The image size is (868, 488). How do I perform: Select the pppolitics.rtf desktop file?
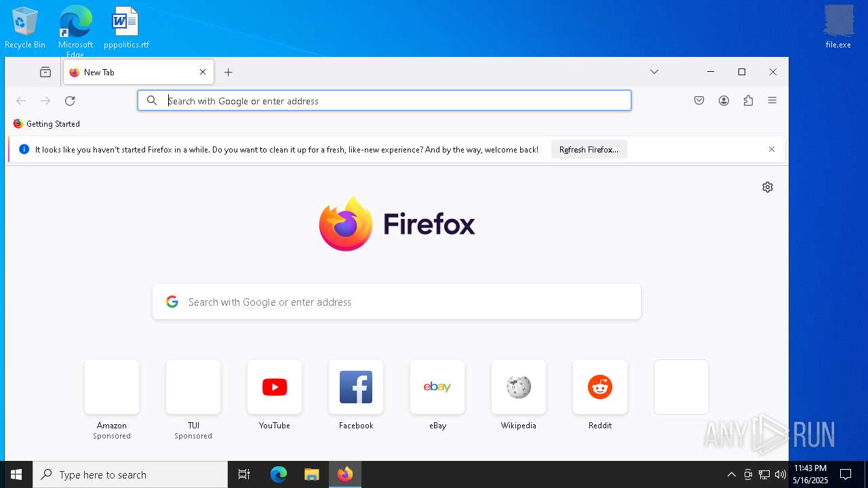pyautogui.click(x=126, y=28)
